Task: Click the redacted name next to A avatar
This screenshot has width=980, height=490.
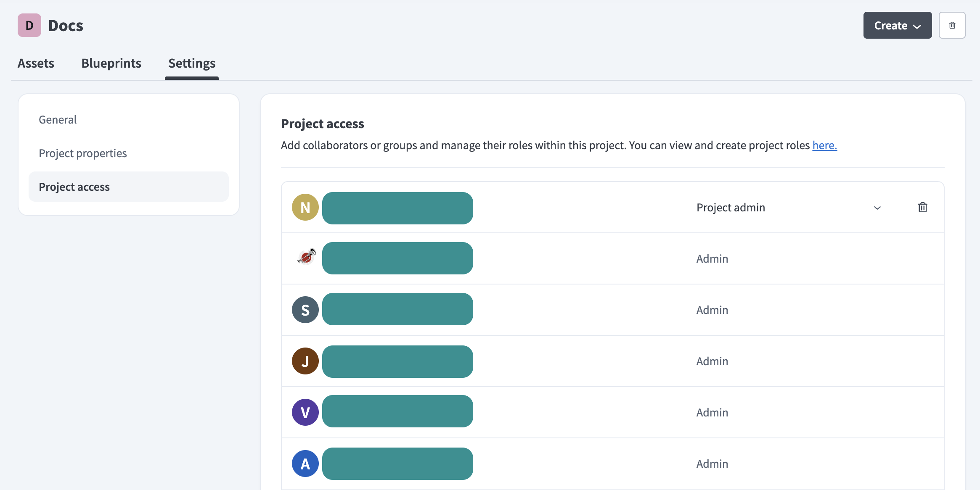Action: (397, 464)
